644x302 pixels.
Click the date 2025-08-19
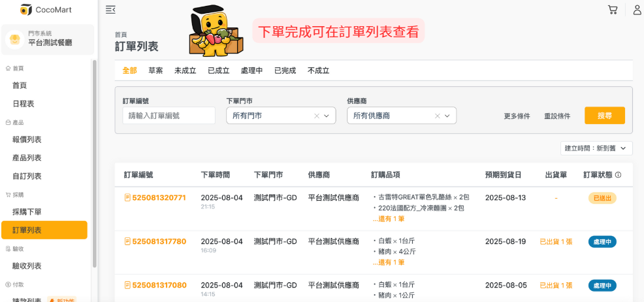click(x=505, y=241)
